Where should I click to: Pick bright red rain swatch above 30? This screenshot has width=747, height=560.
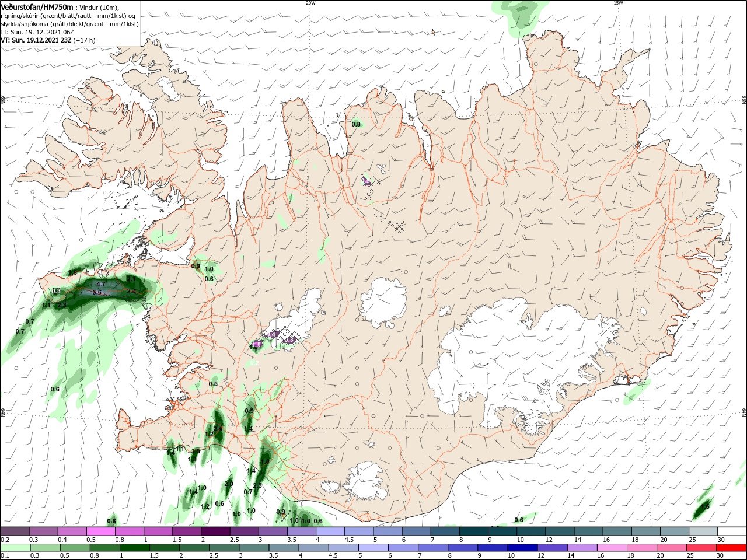click(x=731, y=548)
